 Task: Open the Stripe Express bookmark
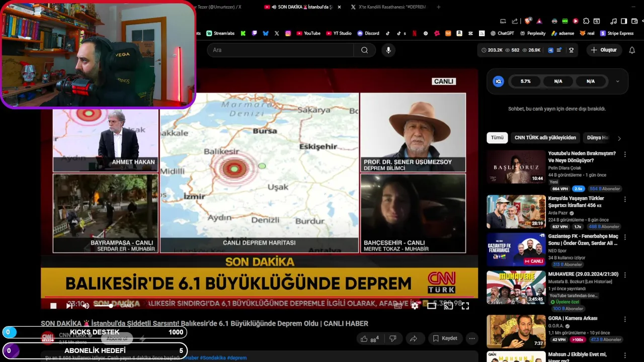[x=616, y=33]
